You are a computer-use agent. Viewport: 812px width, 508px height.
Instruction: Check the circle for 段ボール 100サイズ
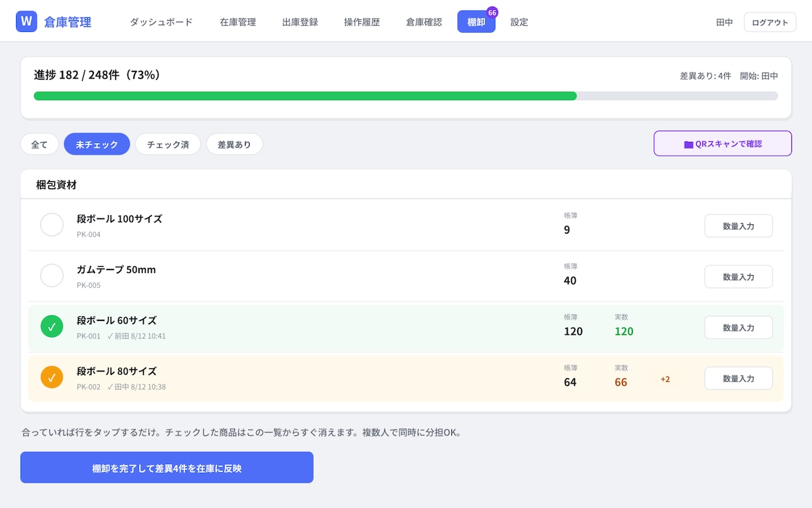pyautogui.click(x=52, y=225)
